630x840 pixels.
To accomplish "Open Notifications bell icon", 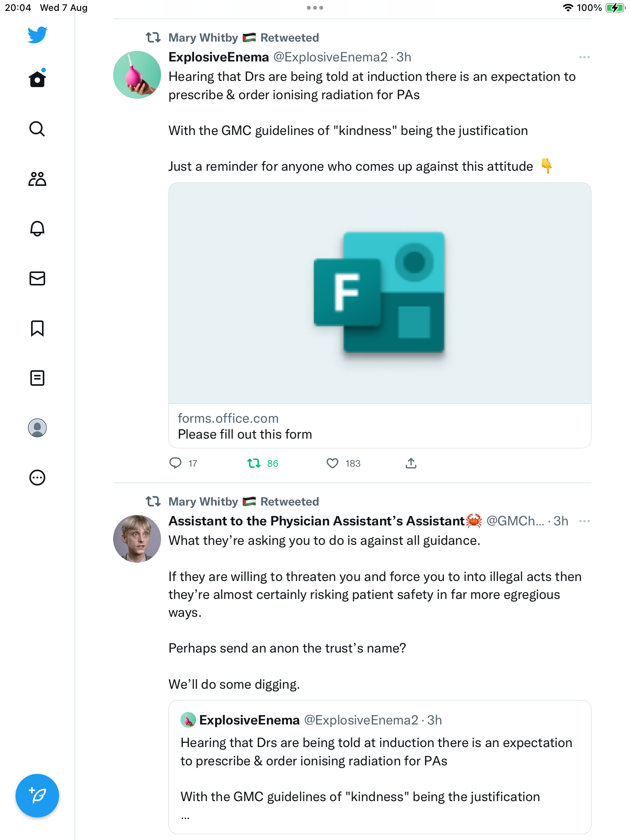I will pyautogui.click(x=37, y=229).
